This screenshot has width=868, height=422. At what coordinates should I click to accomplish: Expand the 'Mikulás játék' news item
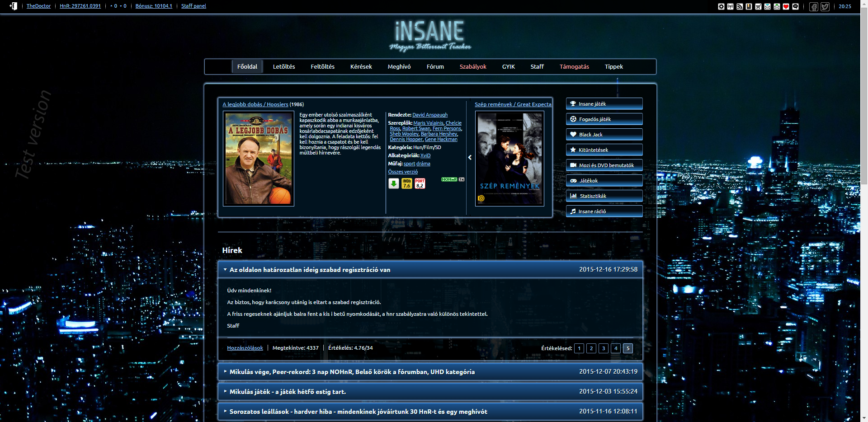(430, 391)
